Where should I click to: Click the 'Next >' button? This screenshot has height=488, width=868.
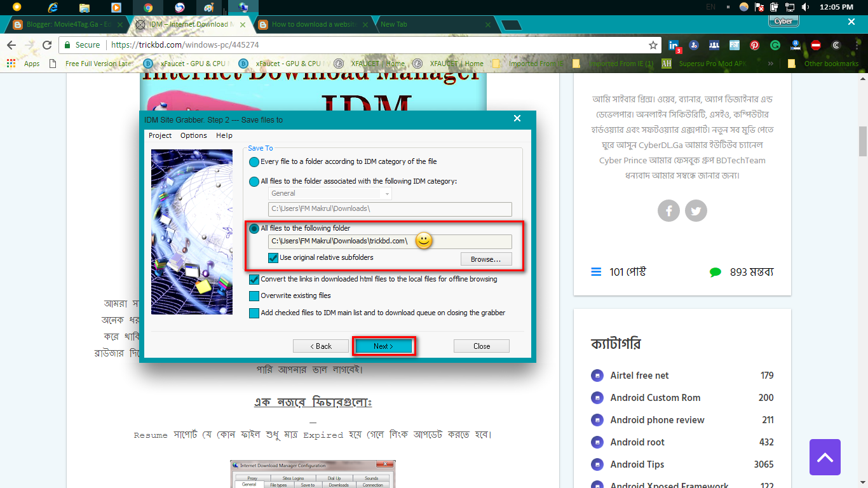[384, 346]
